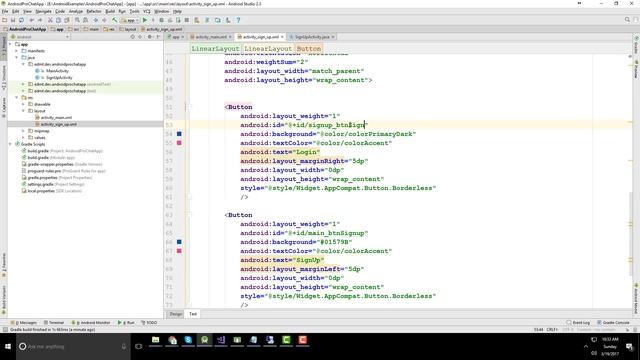This screenshot has width=640, height=360.
Task: Click the Open folder toolbar icon
Action: pyautogui.click(x=4, y=20)
